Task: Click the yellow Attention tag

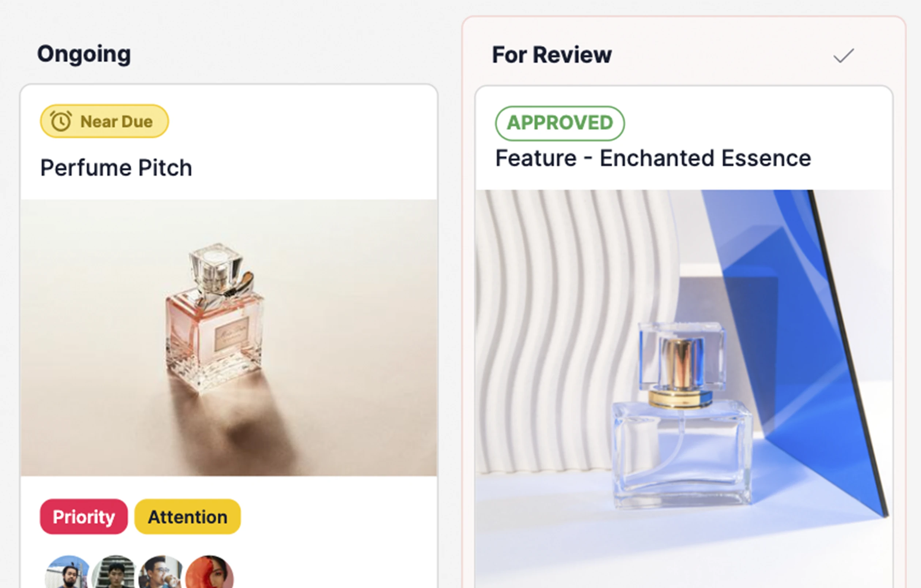Action: [x=187, y=516]
